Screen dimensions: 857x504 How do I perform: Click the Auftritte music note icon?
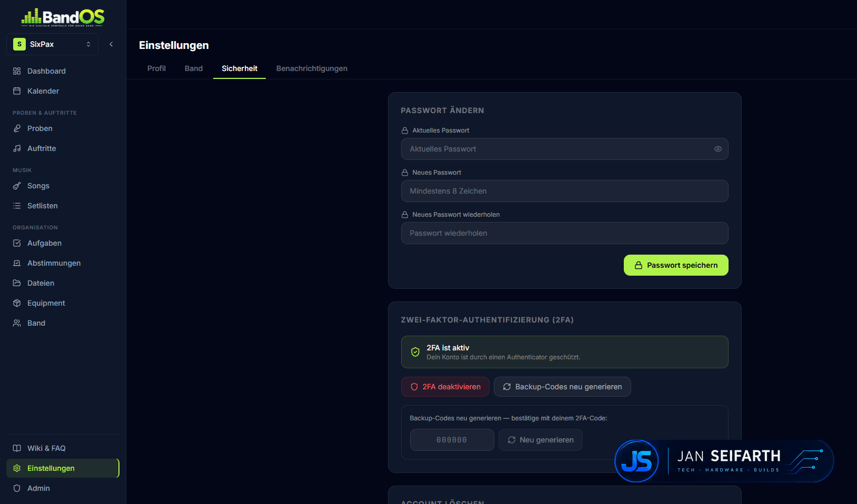pos(17,148)
